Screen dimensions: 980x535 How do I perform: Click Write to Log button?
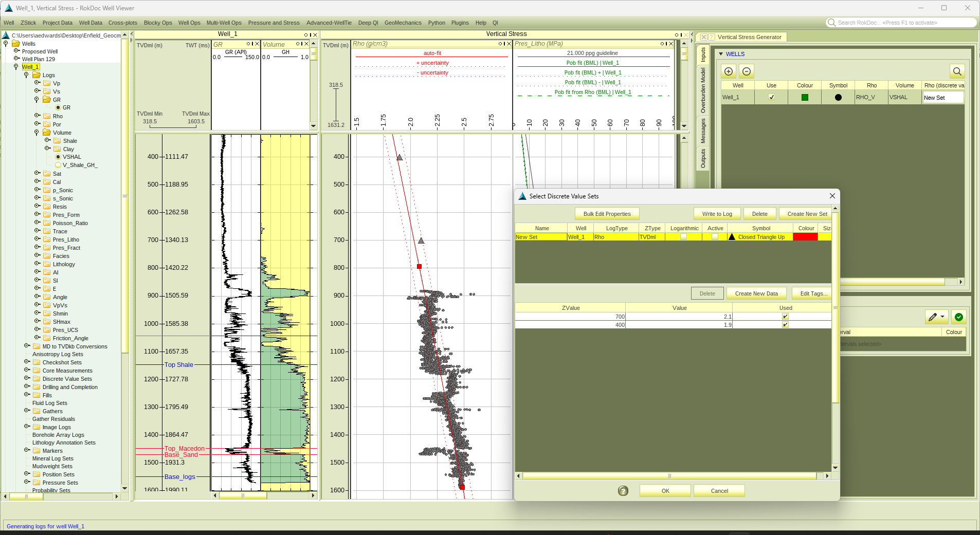(717, 214)
